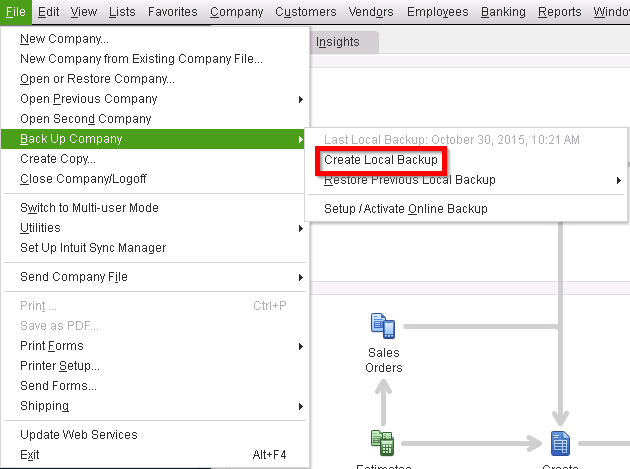The height and width of the screenshot is (469, 630).
Task: Exit the application via Exit entry
Action: point(155,455)
